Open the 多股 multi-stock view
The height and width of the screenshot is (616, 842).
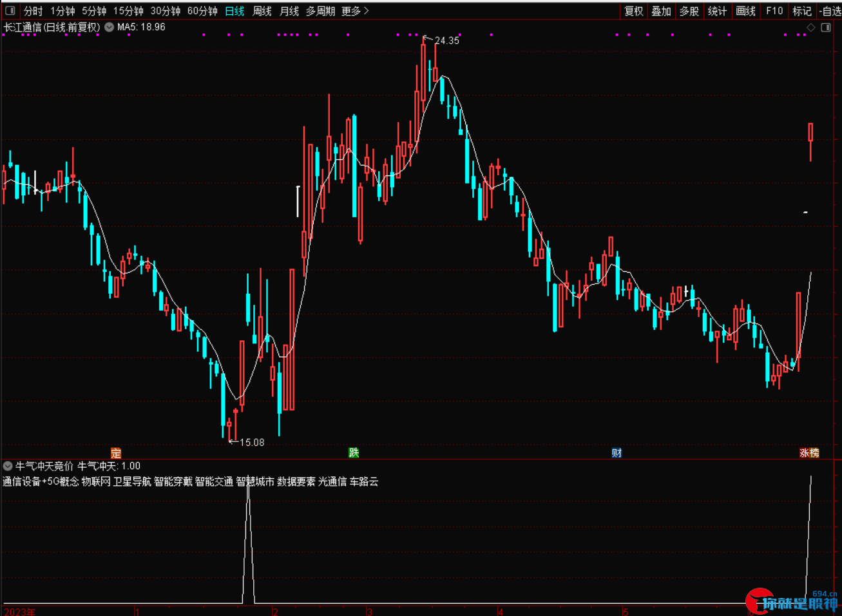689,11
